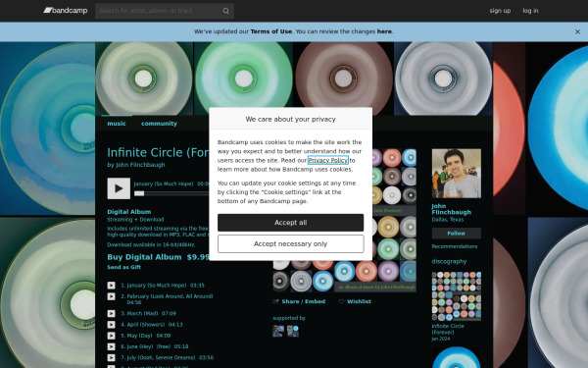Click the 'here' link in banner
588x368 pixels.
pos(384,31)
